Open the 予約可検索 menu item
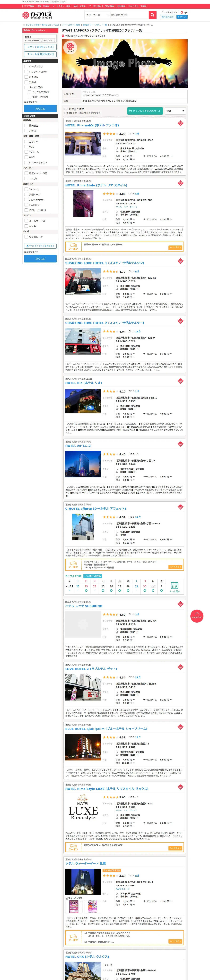210x980 pixels. point(109,6)
